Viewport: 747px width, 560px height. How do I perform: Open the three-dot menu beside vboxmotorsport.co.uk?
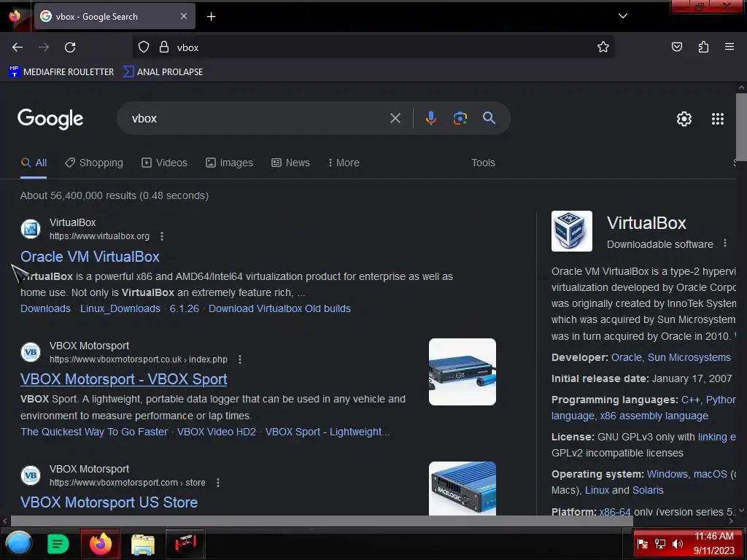pyautogui.click(x=240, y=359)
